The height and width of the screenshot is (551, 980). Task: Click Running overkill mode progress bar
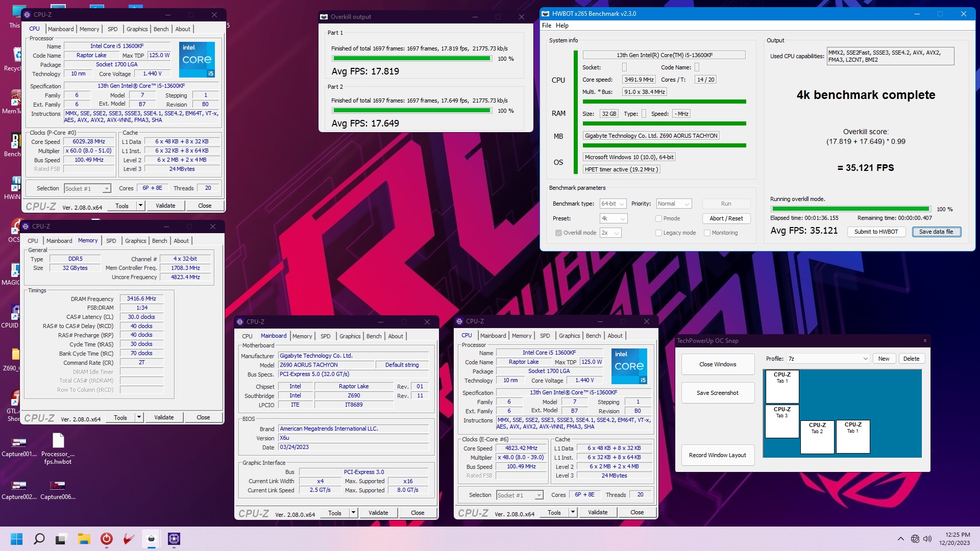(x=850, y=209)
